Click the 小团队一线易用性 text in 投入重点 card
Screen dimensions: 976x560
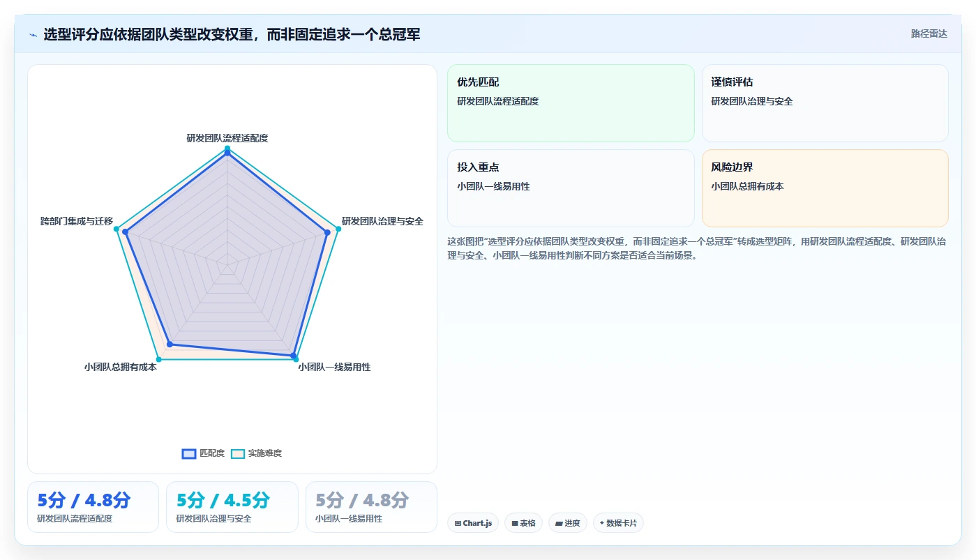pyautogui.click(x=493, y=186)
